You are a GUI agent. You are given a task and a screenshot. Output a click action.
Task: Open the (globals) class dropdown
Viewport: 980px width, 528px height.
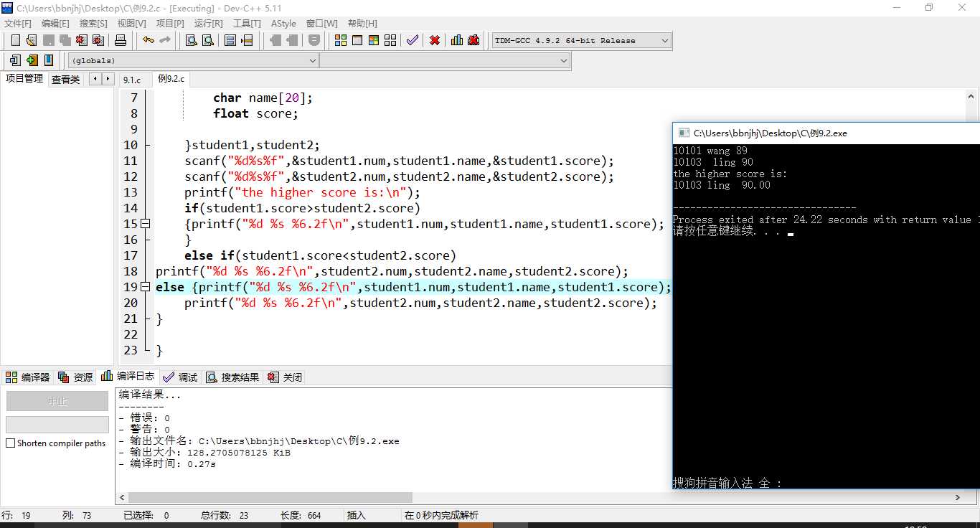(193, 61)
